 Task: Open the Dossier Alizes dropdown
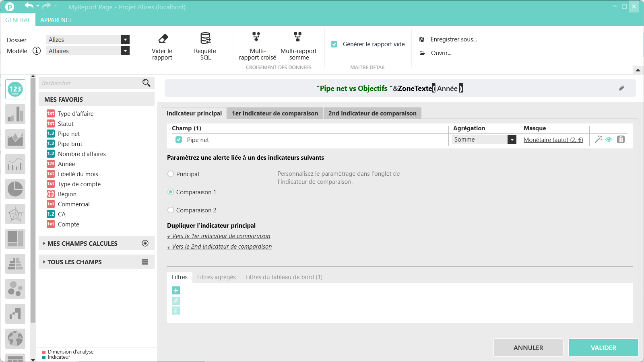[125, 39]
